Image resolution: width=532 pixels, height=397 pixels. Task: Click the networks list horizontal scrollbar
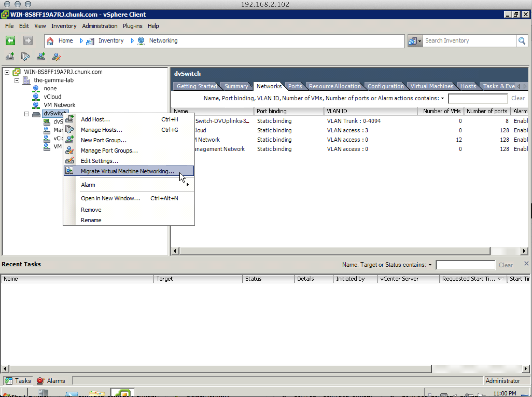coord(334,251)
